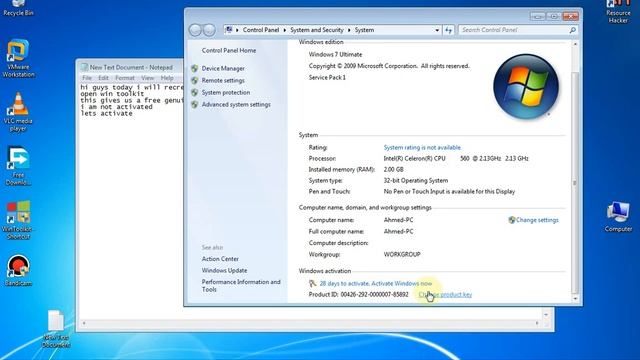Click the shield icon beside System protection
The image size is (640, 360).
[x=195, y=93]
